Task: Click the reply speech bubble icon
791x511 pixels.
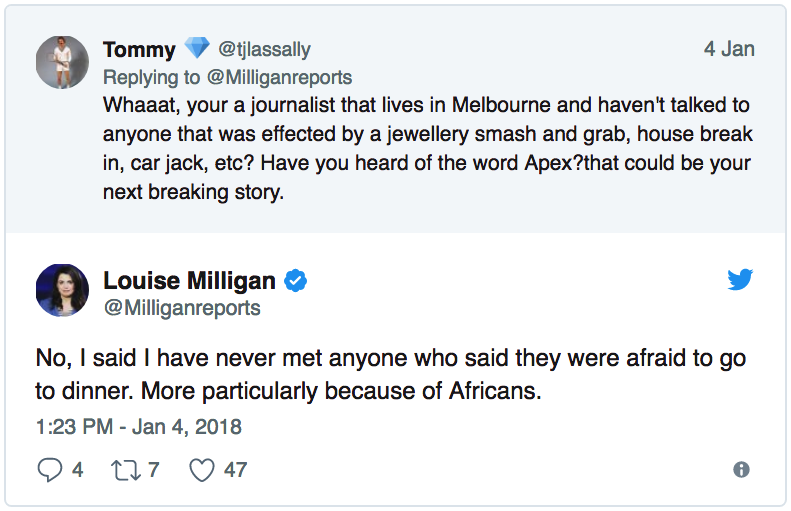Action: pyautogui.click(x=49, y=469)
